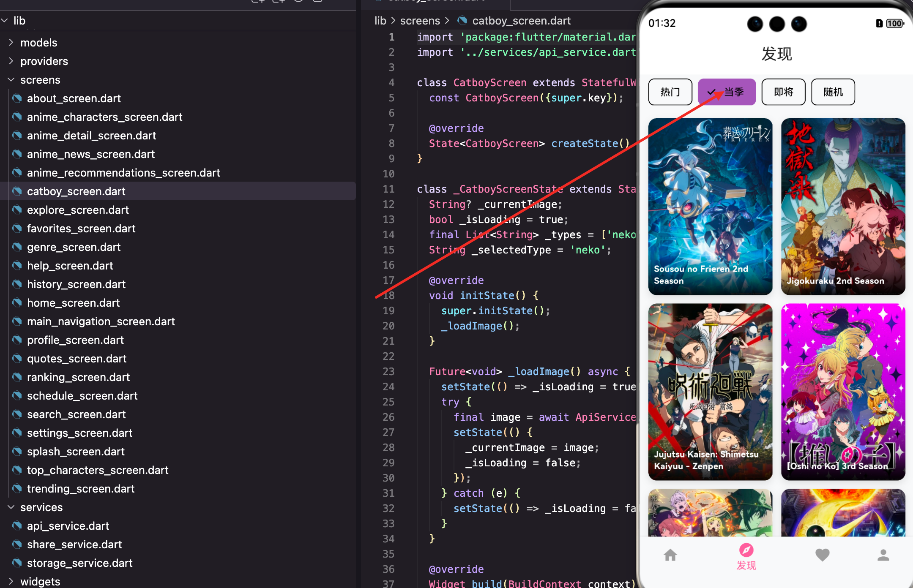Open genre_screen.dart file
This screenshot has width=913, height=588.
click(x=74, y=247)
